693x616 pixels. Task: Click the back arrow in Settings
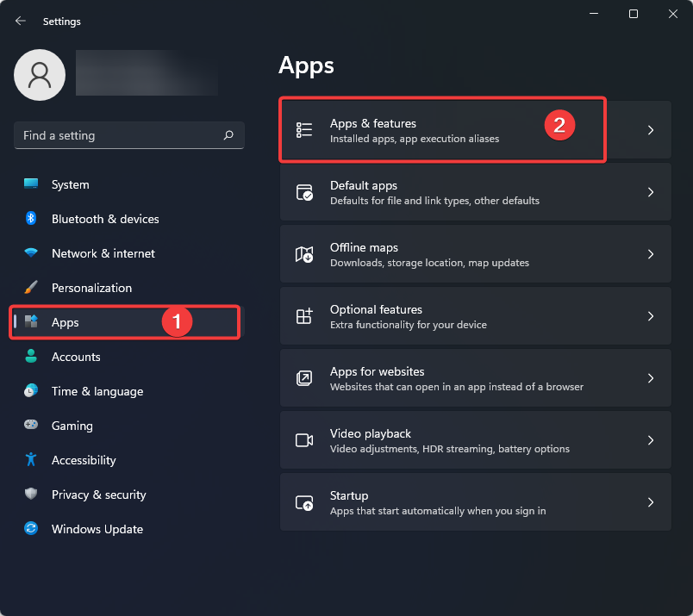pyautogui.click(x=21, y=21)
